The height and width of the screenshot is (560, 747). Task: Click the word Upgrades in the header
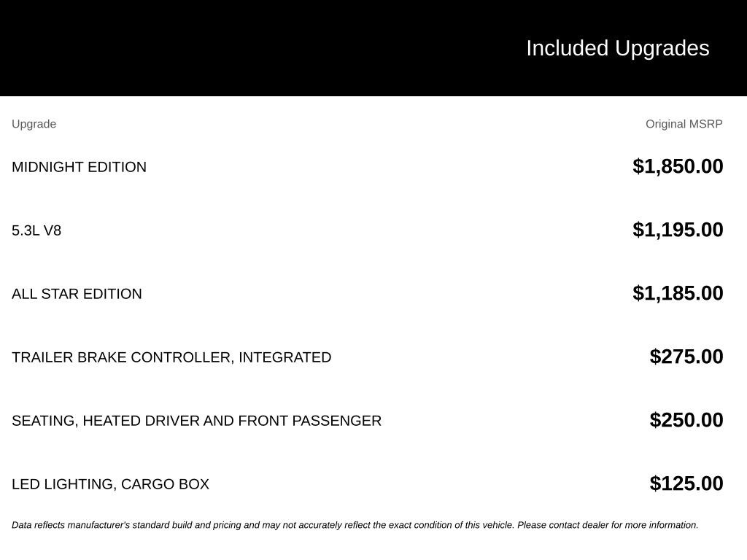point(662,49)
